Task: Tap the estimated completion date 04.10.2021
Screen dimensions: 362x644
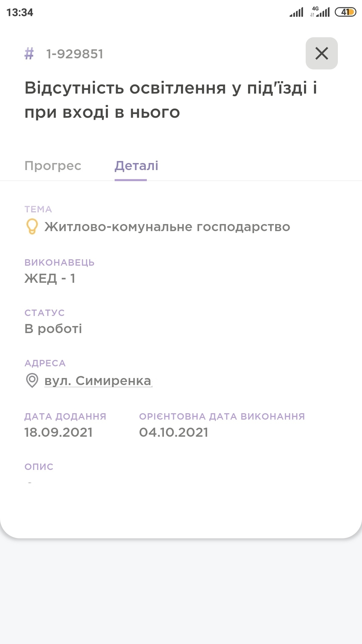Action: pyautogui.click(x=174, y=432)
